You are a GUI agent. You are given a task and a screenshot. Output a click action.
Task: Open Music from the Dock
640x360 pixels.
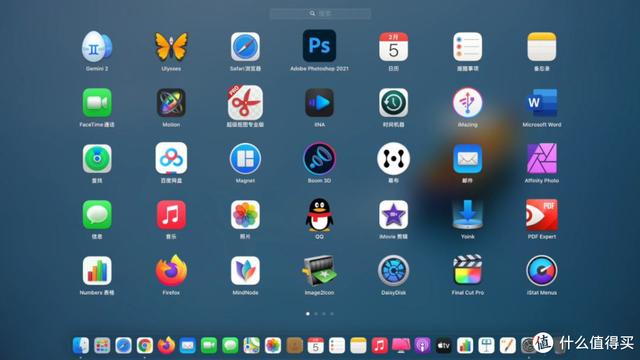(380, 346)
